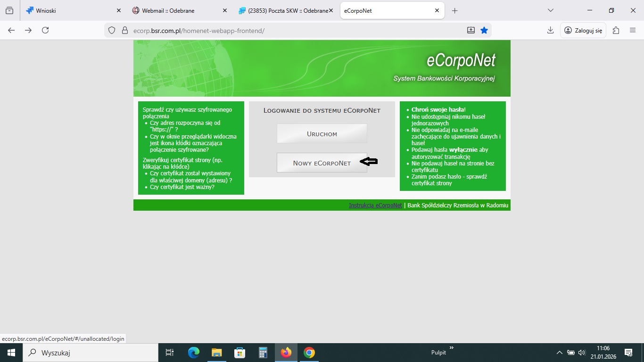Screen dimensions: 644x362
Task: Open Microsoft Store from the taskbar
Action: 239,353
